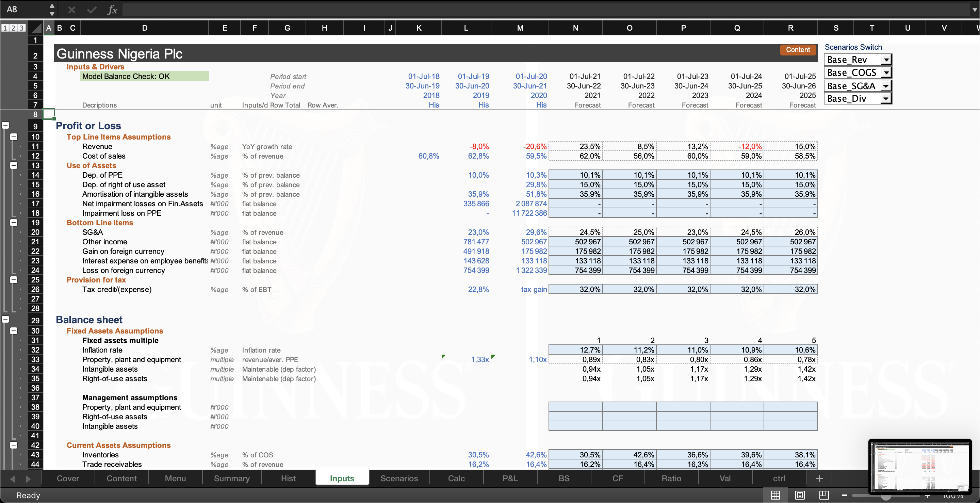Viewport: 980px width, 503px height.
Task: Select the 1,33x PPE multiple cell
Action: (466, 360)
